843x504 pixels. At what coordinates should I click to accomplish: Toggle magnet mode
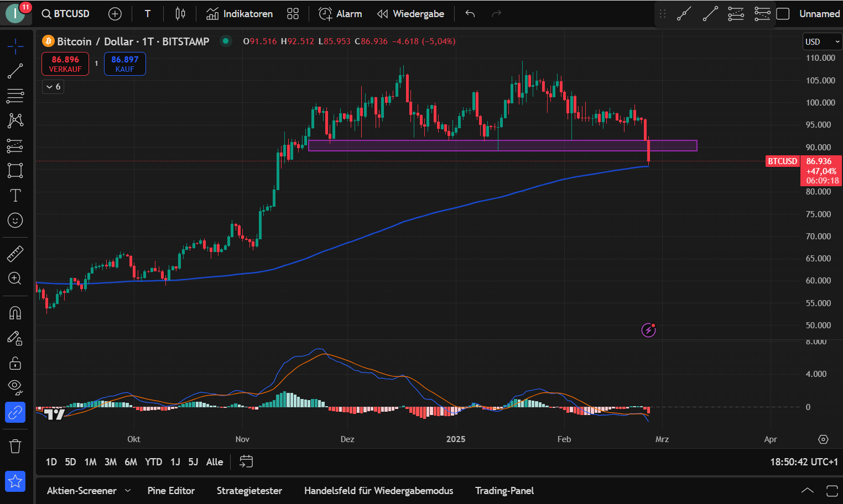(15, 313)
